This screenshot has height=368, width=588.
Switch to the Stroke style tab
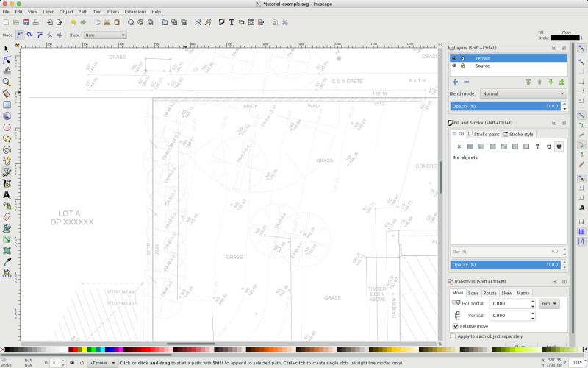(x=518, y=134)
